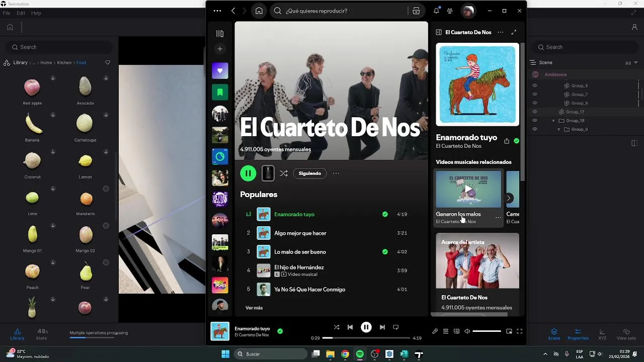This screenshot has height=362, width=644.
Task: Go to the previous track
Action: 350,327
